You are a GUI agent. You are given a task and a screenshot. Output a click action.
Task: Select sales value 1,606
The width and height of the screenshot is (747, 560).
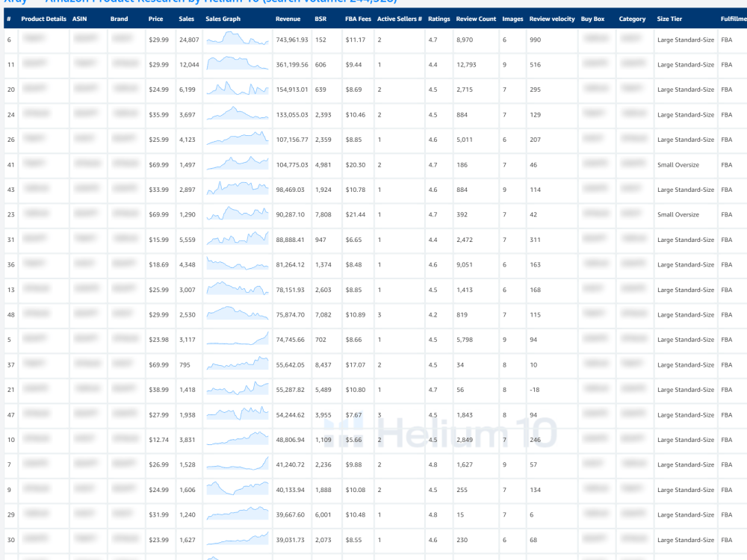[187, 490]
